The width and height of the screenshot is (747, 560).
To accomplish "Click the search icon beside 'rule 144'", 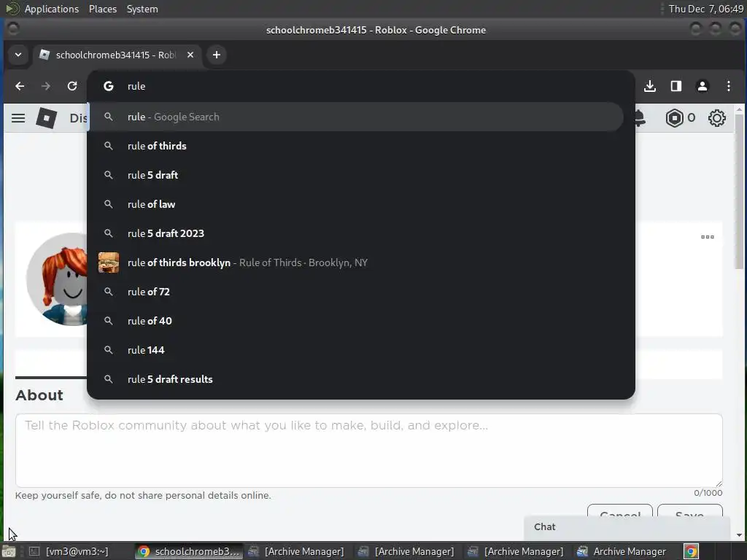I will pos(109,350).
